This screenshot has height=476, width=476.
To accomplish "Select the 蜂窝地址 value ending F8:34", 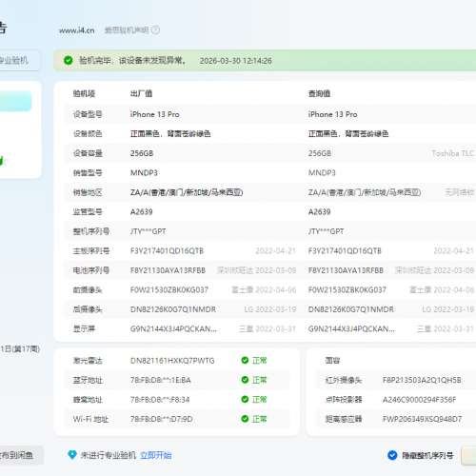I will click(x=160, y=400).
